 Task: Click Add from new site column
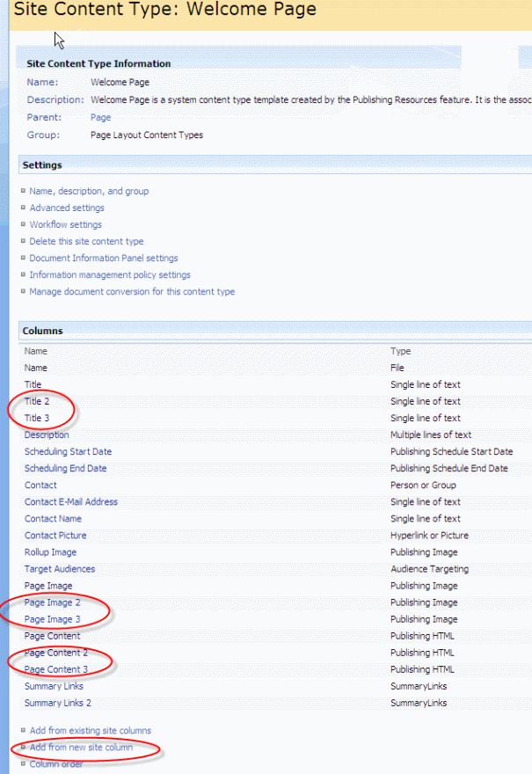click(81, 747)
